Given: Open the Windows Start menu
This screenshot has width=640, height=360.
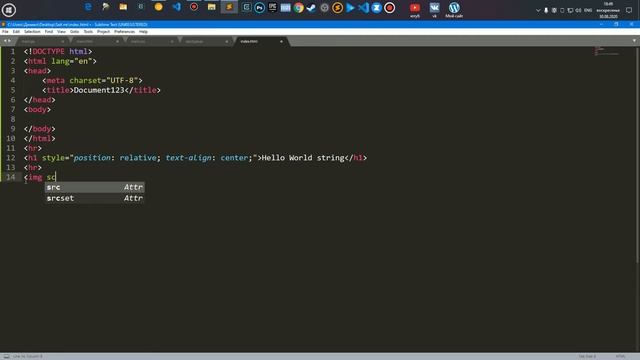Looking at the screenshot, I should click(9, 10).
